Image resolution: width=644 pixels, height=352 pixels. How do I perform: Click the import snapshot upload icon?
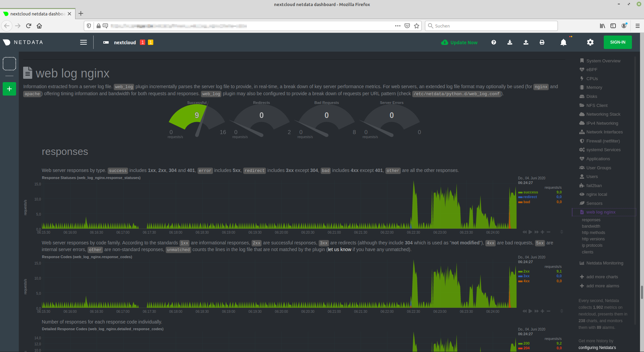(526, 42)
